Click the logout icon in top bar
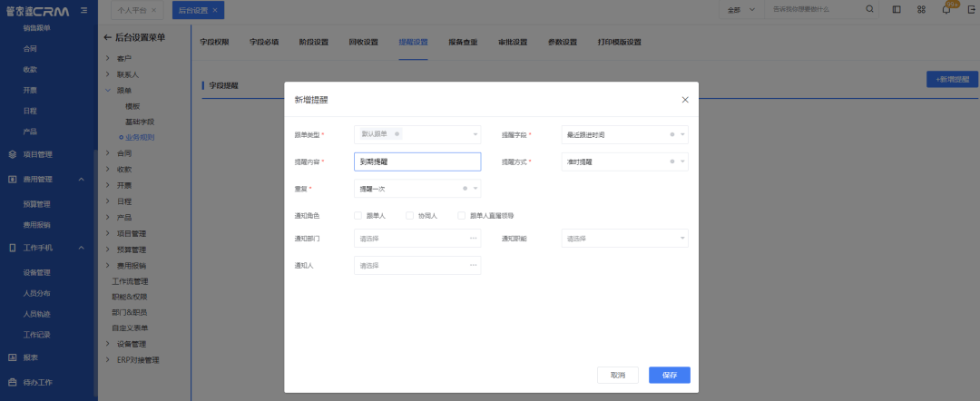 click(970, 9)
